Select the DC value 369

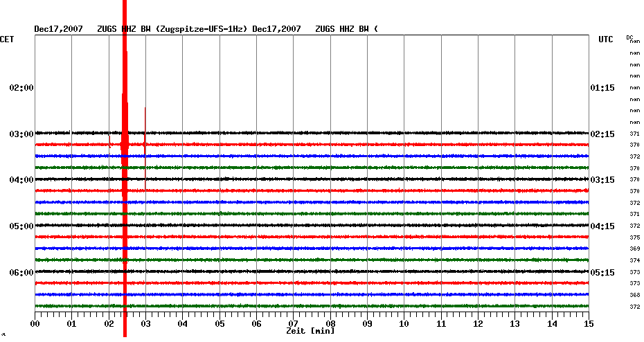coord(634,249)
